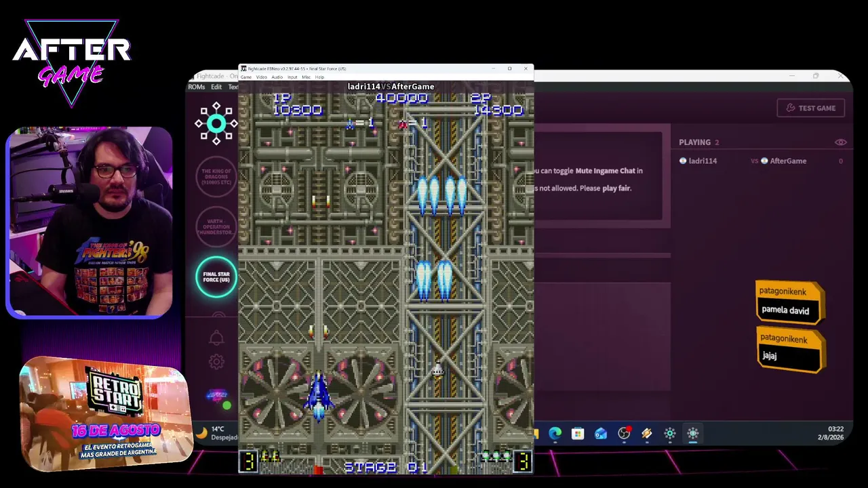Click the 1P score 10300
The image size is (868, 488).
coord(296,110)
